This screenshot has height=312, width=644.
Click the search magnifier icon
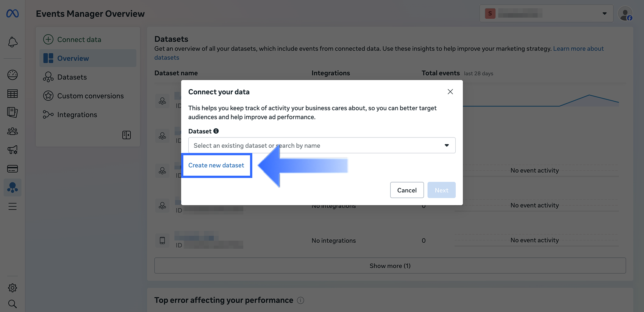[13, 304]
